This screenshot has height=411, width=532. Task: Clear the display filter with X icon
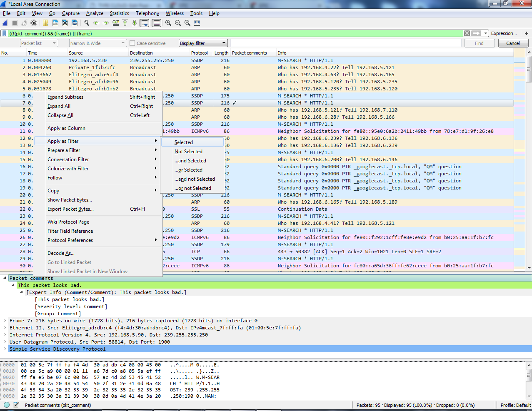pos(467,33)
